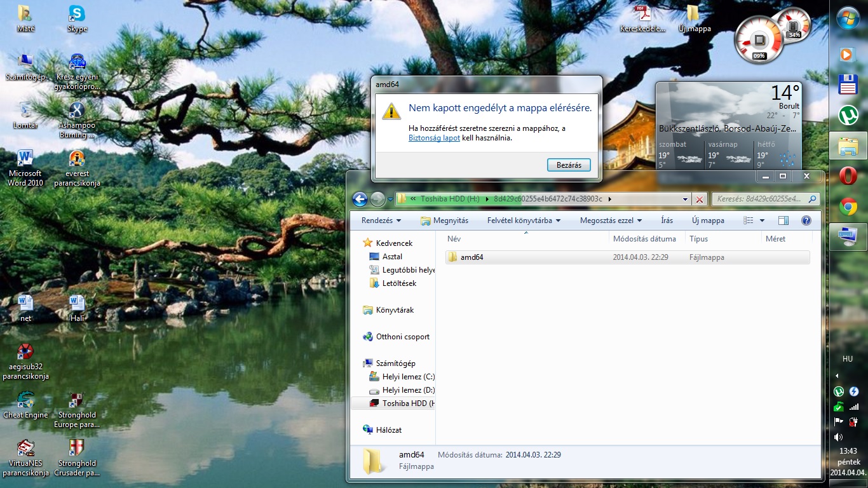Image resolution: width=868 pixels, height=488 pixels.
Task: Expand the Felvétel könyvtárba dropdown
Action: [x=524, y=220]
